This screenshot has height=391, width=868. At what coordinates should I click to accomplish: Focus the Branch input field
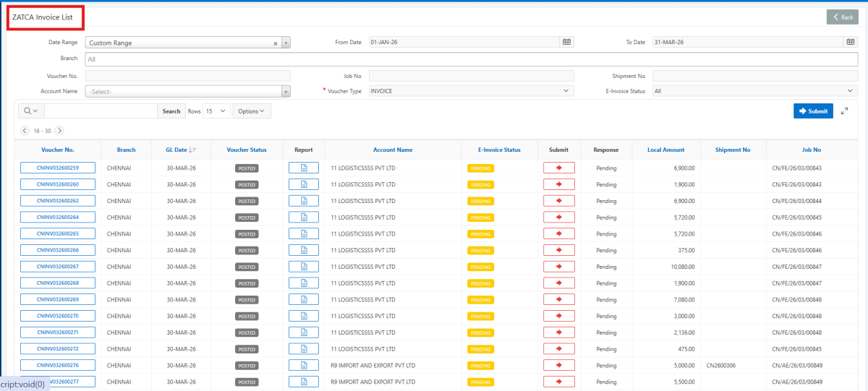(472, 59)
